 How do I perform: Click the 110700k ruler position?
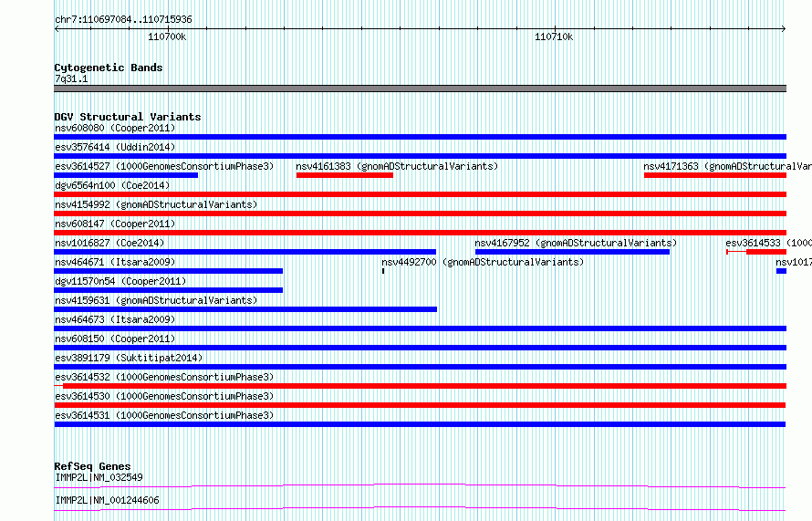pos(167,36)
